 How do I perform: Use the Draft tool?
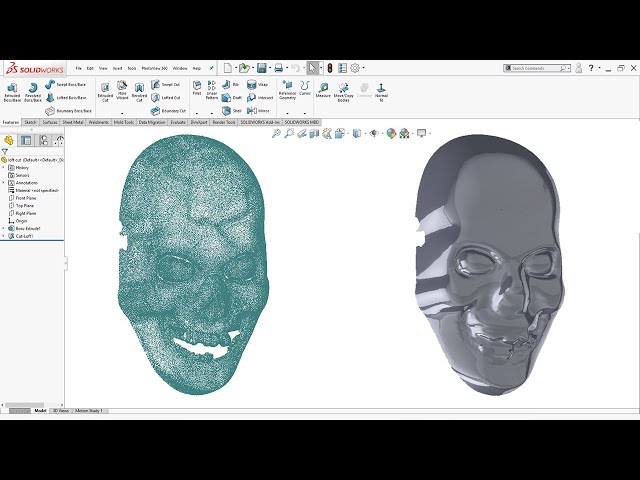click(x=232, y=98)
